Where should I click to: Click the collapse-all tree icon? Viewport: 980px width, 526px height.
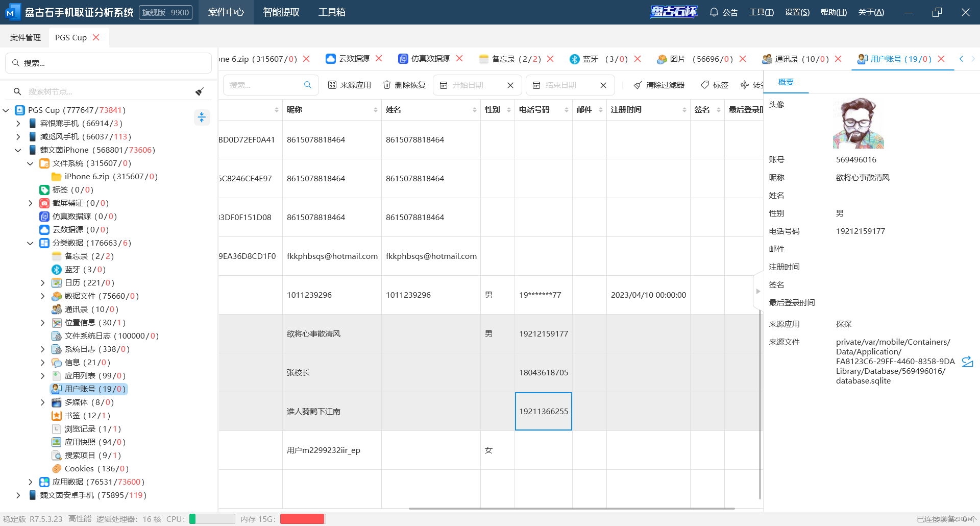click(x=202, y=117)
